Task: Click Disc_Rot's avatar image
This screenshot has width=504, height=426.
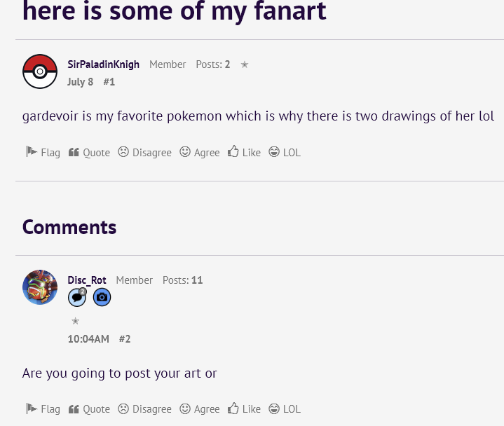Action: [x=40, y=287]
